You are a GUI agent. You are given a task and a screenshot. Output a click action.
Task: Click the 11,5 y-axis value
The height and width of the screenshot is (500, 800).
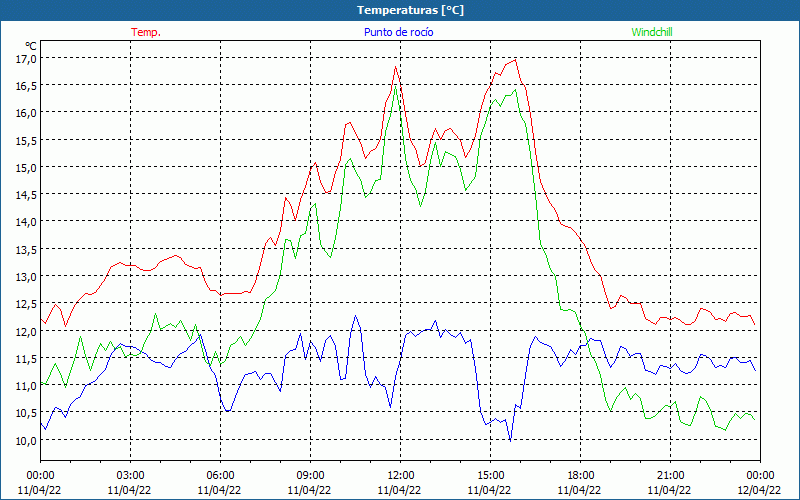pos(26,359)
